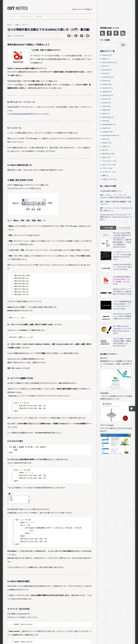Open the 関数一覧 | UWSC コバヤシ式 link
Viewport: 138px width, 644px height.
tap(18, 368)
